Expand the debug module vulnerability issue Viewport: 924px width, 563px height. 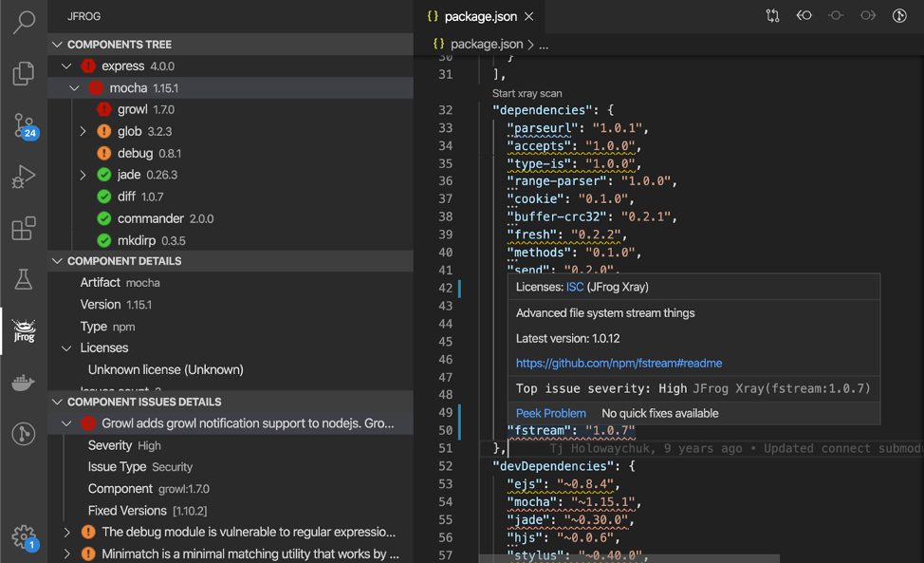[x=66, y=533]
